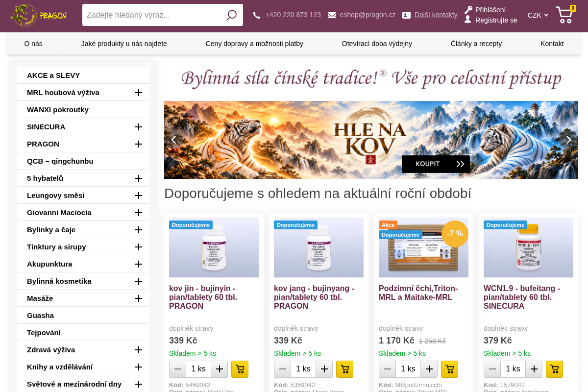Show next banner slide arrow
Image resolution: width=588 pixels, height=392 pixels.
pyautogui.click(x=568, y=140)
